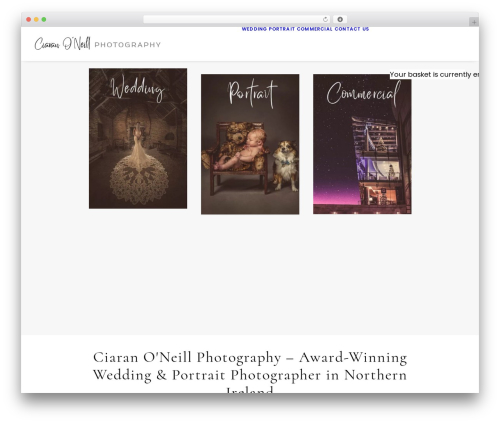Select the Portrait gallery thumbnail
Image resolution: width=500 pixels, height=423 pixels.
(x=250, y=144)
